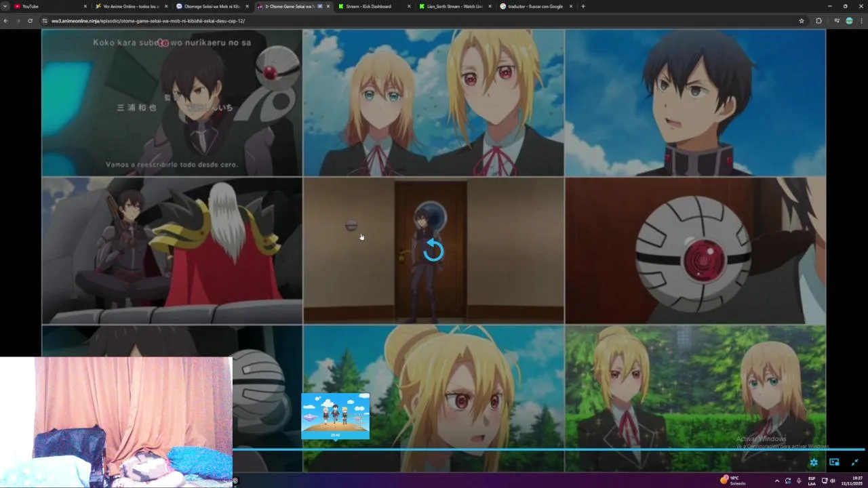The height and width of the screenshot is (488, 868).
Task: Open the network icon in the taskbar
Action: pos(825,481)
